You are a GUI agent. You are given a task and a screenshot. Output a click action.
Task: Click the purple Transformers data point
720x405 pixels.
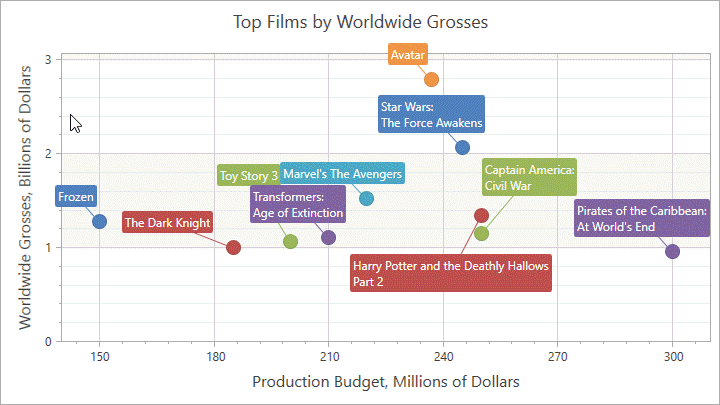328,237
